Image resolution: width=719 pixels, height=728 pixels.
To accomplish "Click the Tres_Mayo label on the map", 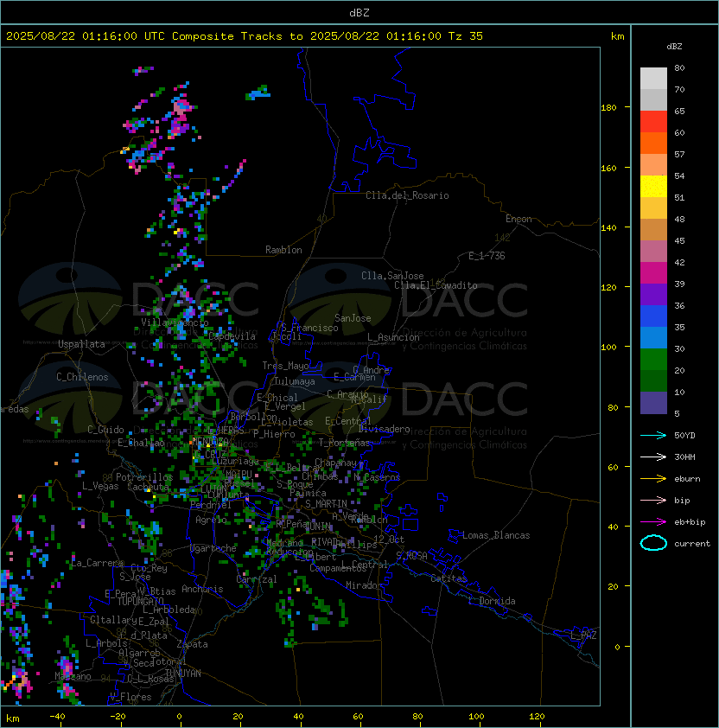I will click(285, 366).
